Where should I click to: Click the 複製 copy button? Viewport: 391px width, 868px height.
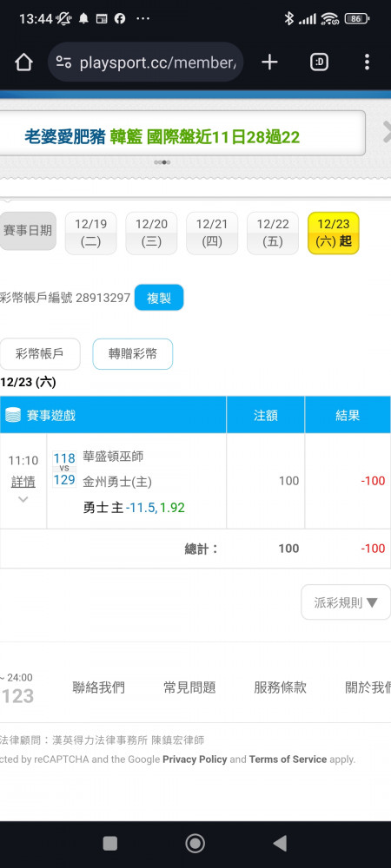(x=159, y=298)
